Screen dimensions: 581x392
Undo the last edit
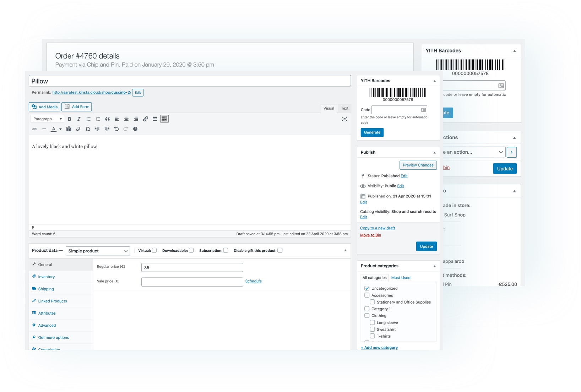point(116,129)
